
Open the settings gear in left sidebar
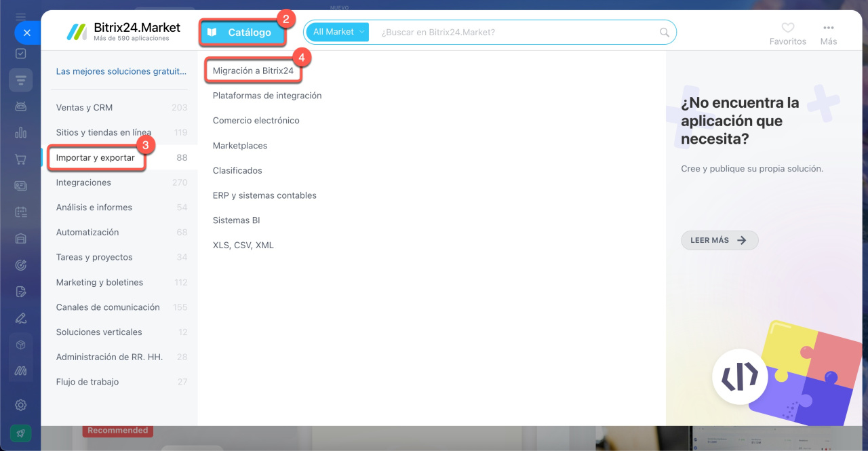(21, 405)
